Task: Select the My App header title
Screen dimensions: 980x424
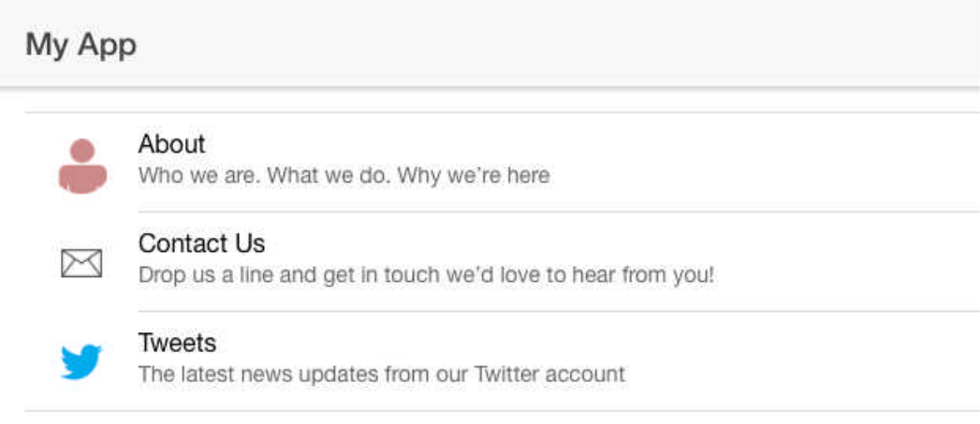Action: [80, 45]
